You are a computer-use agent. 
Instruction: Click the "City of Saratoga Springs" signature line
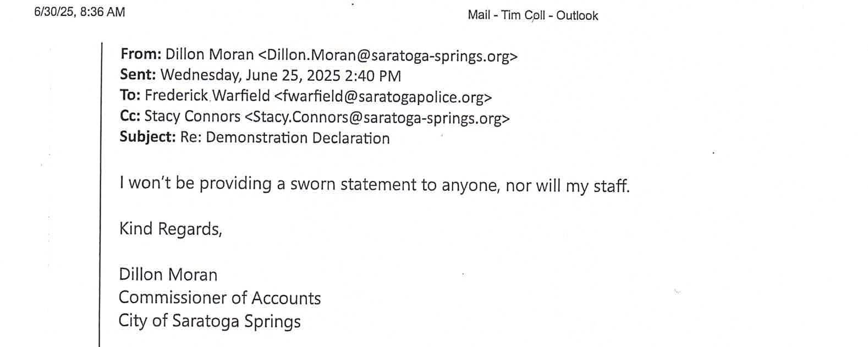[209, 321]
